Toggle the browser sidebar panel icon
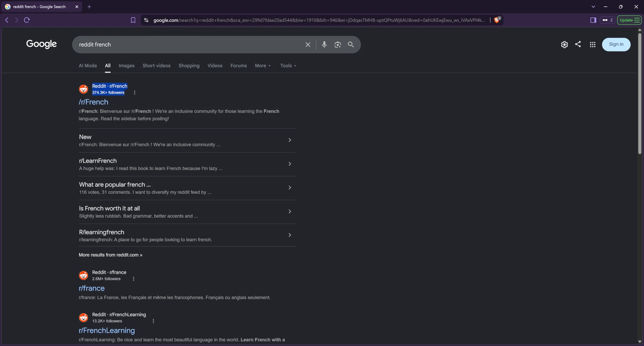The width and height of the screenshot is (644, 346). (593, 20)
